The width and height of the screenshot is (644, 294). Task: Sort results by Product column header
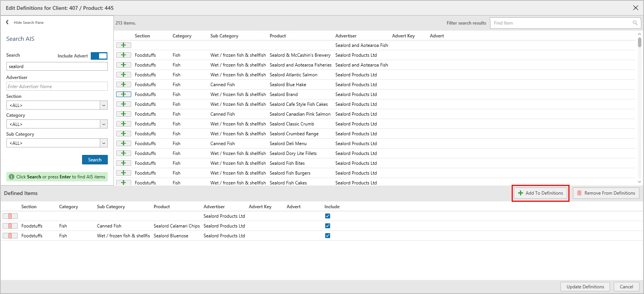click(278, 36)
